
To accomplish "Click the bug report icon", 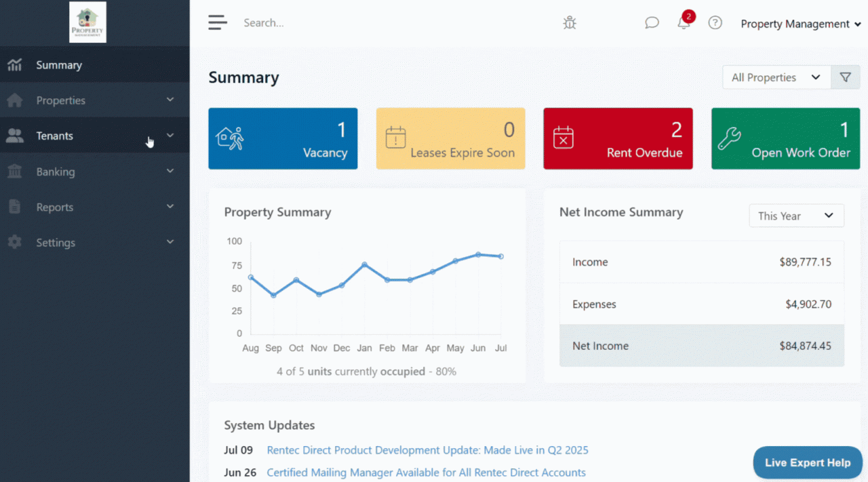I will pyautogui.click(x=570, y=23).
